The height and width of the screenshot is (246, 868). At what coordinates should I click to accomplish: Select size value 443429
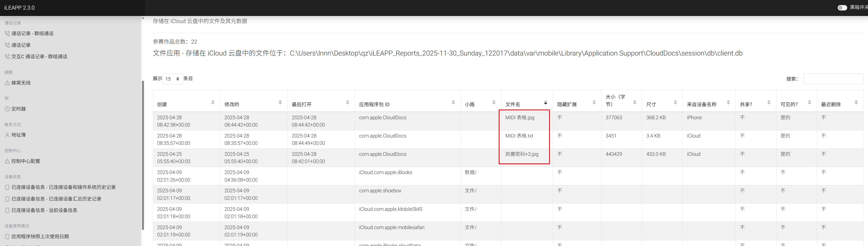pyautogui.click(x=614, y=154)
